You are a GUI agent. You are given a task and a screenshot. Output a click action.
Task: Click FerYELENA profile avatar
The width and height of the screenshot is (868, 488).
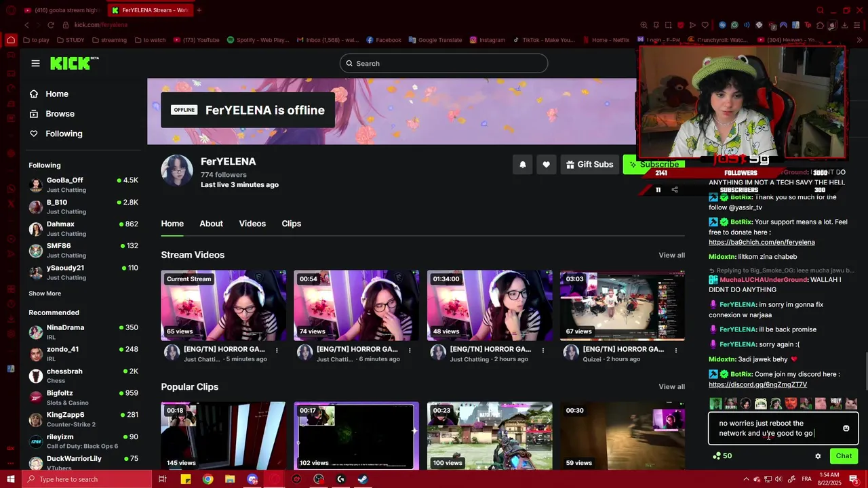tap(177, 170)
